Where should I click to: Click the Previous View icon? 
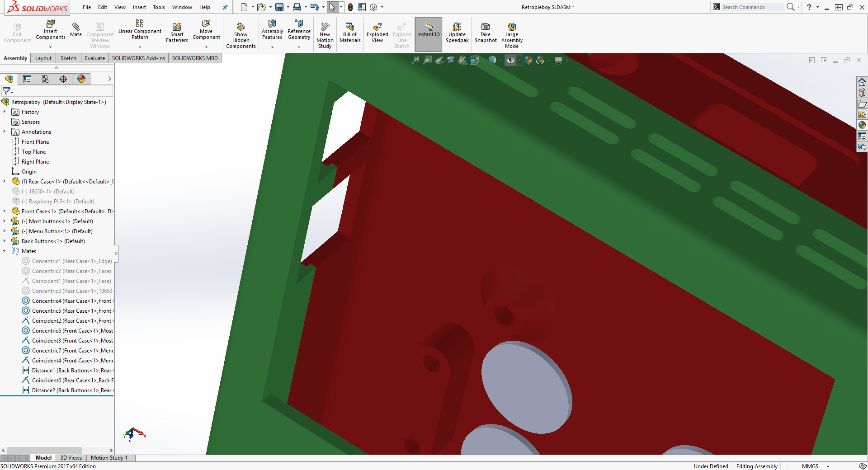tap(439, 60)
